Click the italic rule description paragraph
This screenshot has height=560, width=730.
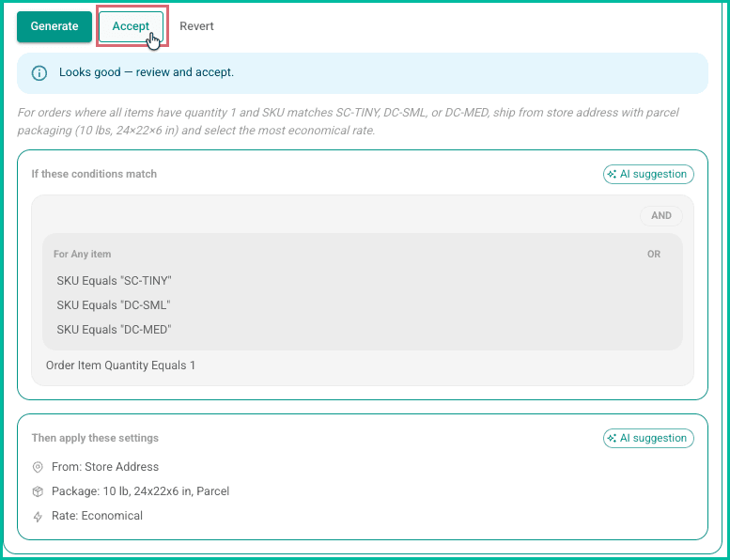point(349,121)
